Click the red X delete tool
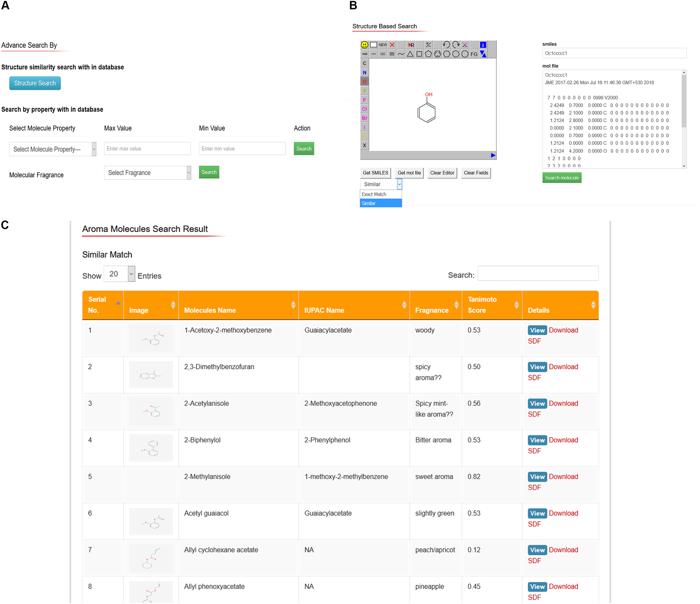The image size is (700, 604). (392, 44)
